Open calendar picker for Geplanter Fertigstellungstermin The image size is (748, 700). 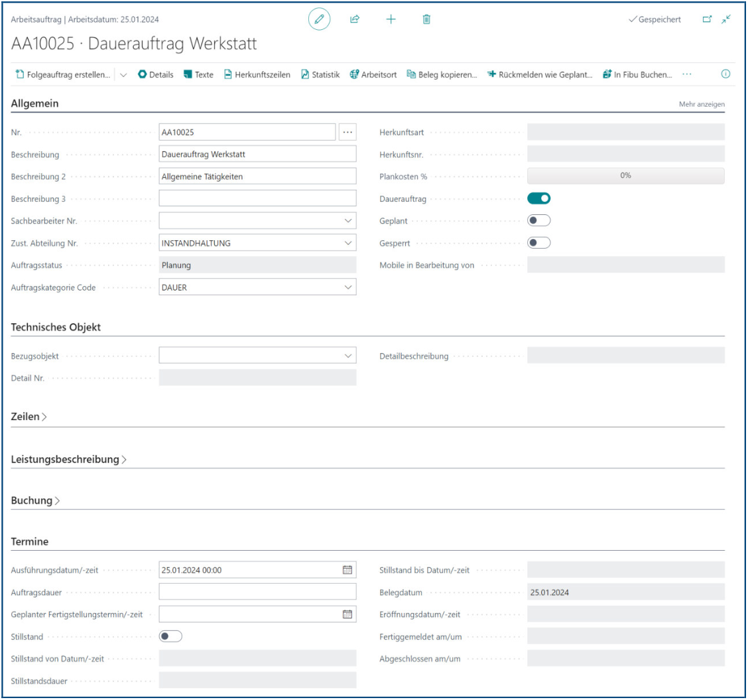[x=347, y=614]
